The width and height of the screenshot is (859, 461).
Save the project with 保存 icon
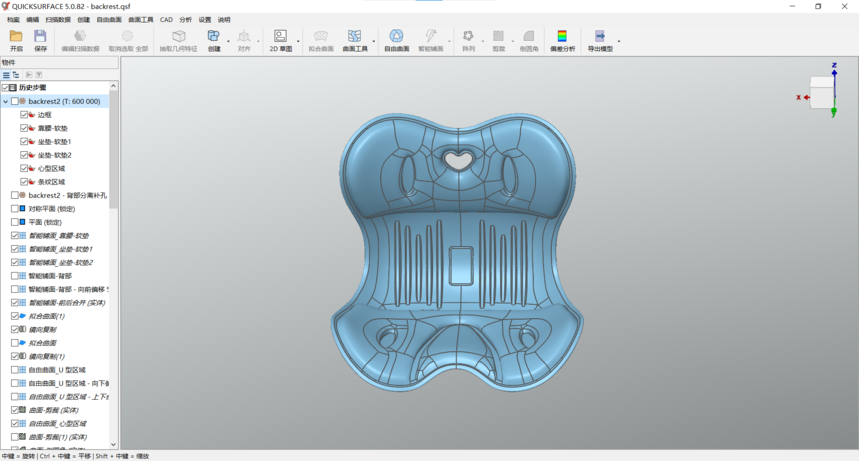40,36
